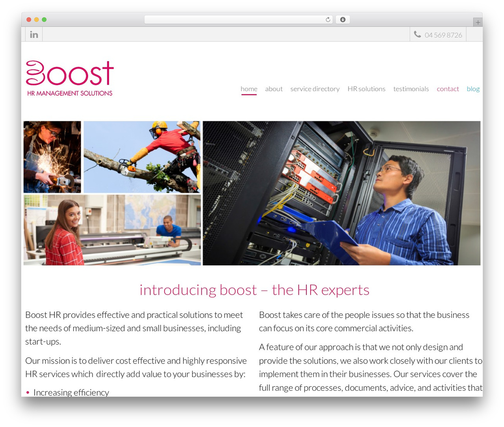
Task: Click the phone handset icon
Action: [x=417, y=35]
